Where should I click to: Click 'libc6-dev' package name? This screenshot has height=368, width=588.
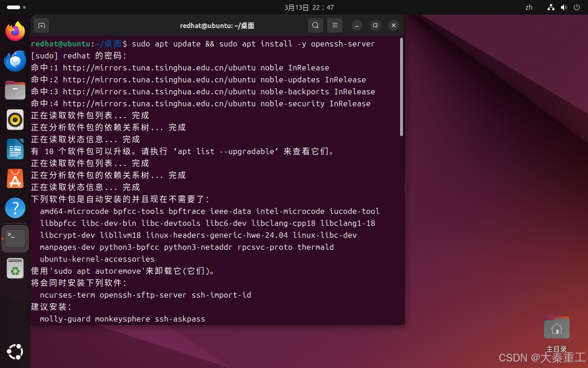coord(226,223)
